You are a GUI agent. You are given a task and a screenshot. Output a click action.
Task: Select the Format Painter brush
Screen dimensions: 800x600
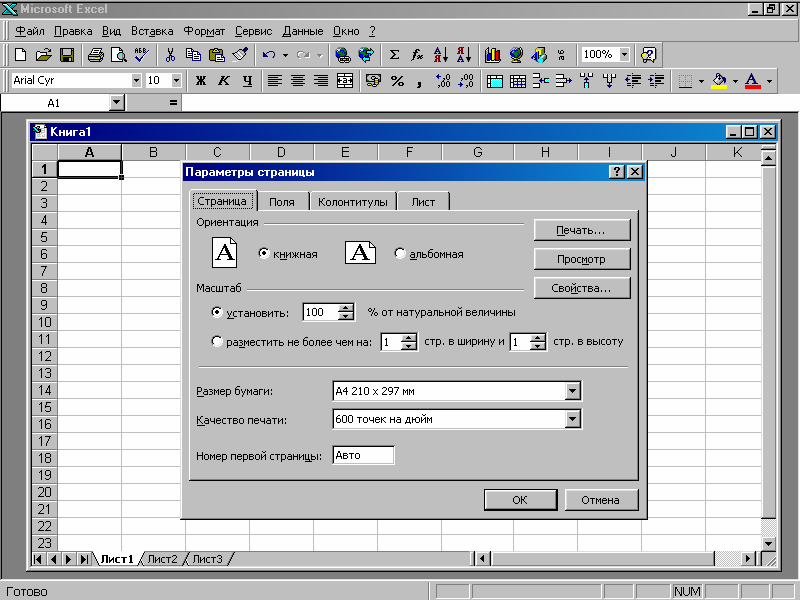240,55
